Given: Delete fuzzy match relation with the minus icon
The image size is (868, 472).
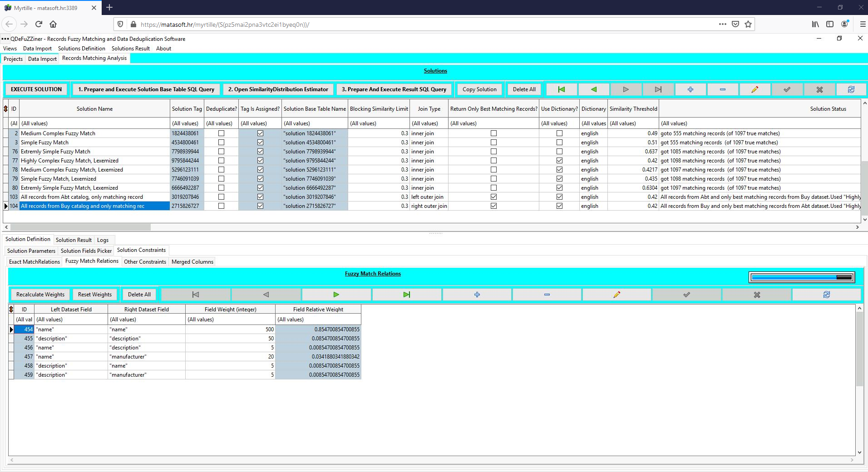Looking at the screenshot, I should coord(547,295).
